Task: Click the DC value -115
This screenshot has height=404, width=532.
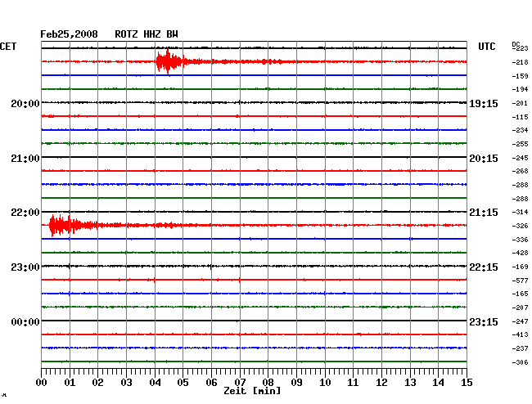Action: 520,117
